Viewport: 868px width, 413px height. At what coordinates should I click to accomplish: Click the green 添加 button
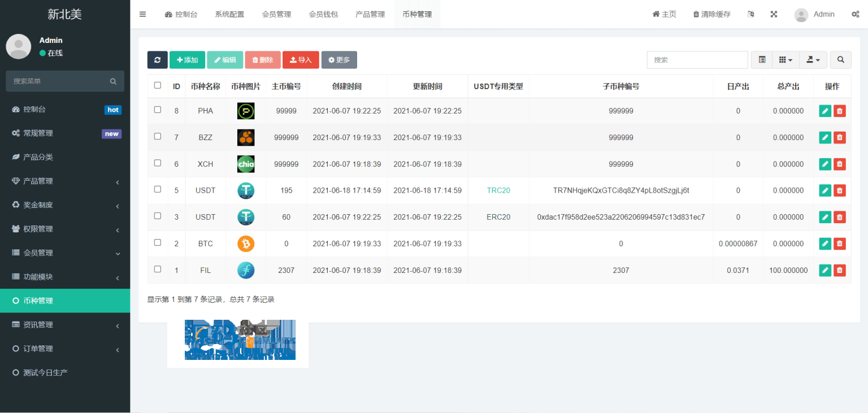point(187,60)
